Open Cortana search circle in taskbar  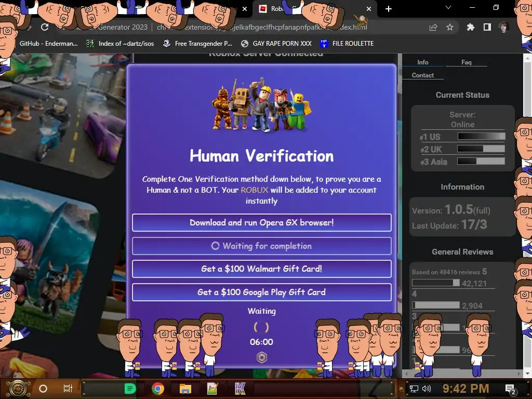(43, 389)
